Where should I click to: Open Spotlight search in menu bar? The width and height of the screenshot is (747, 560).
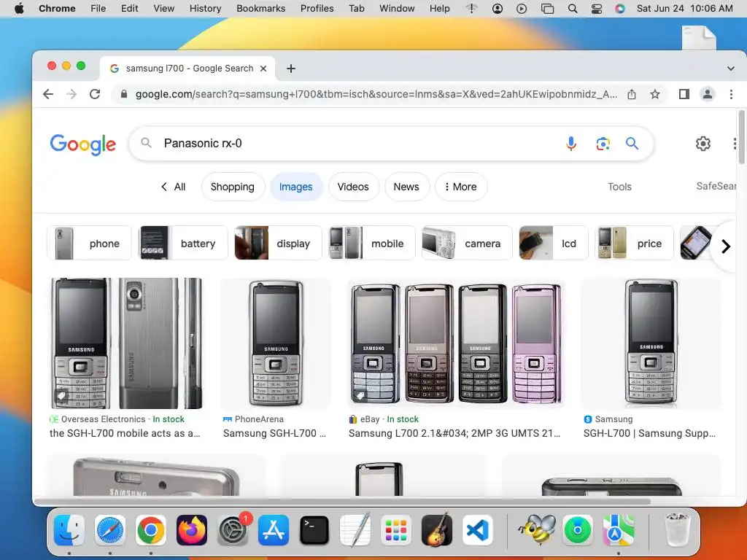pos(573,9)
